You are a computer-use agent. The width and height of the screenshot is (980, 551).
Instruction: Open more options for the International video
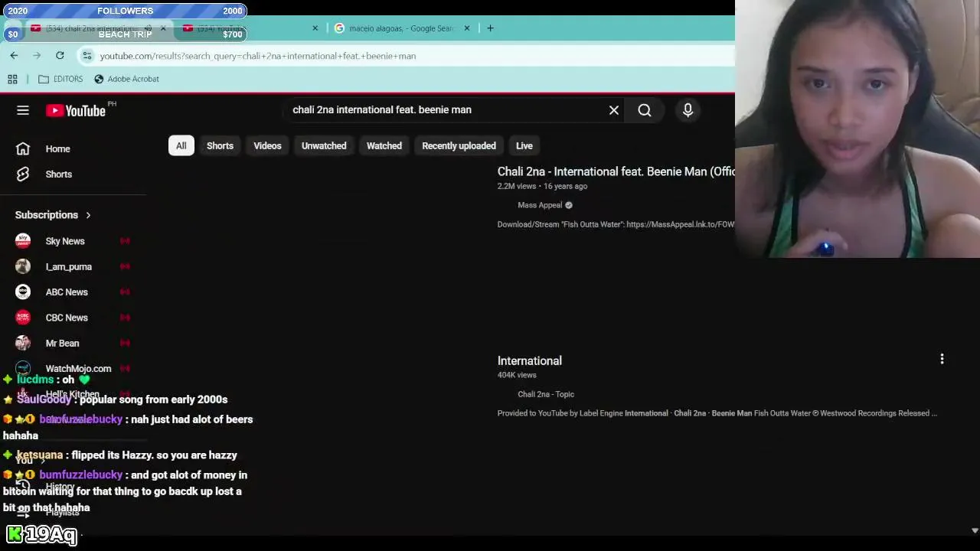pos(942,359)
